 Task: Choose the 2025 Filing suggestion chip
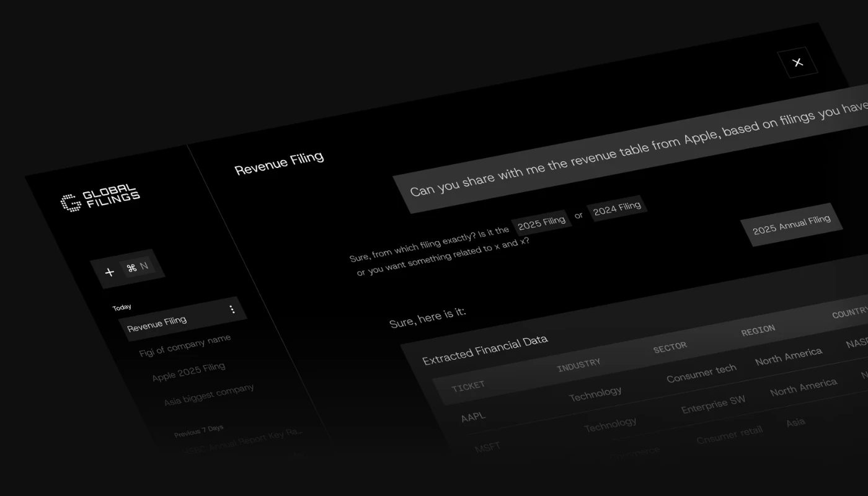[x=541, y=223]
